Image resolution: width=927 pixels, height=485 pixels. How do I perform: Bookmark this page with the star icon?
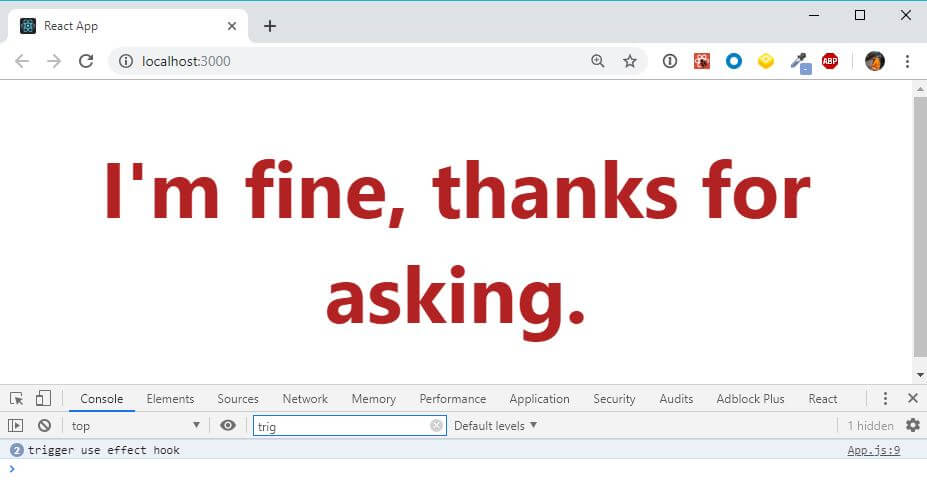[x=630, y=61]
